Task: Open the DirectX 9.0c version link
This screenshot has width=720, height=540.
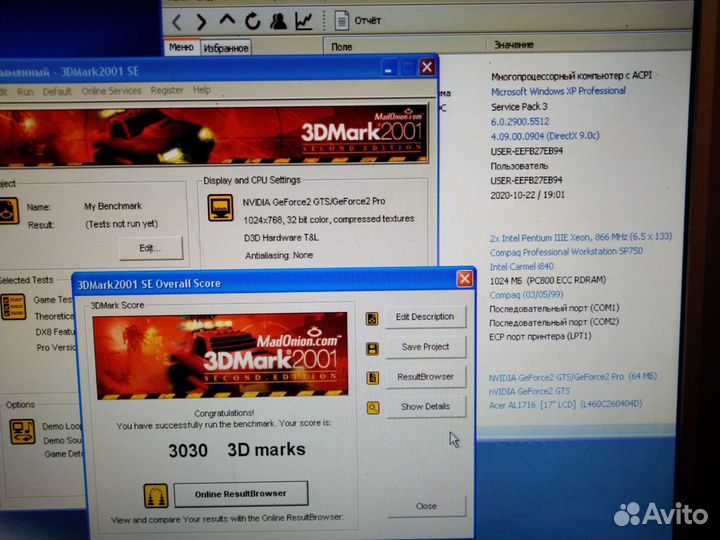Action: (545, 136)
